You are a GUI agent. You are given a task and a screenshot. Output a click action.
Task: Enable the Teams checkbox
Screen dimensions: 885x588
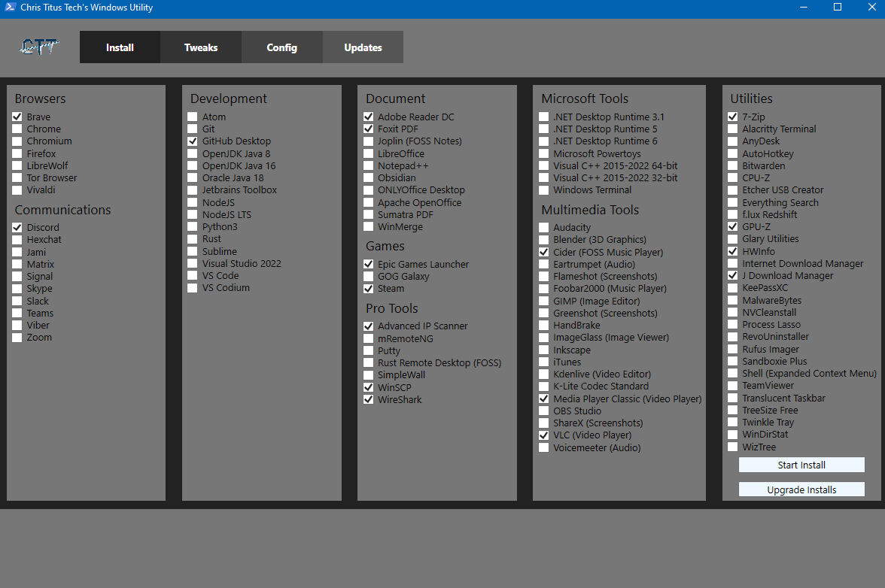pos(17,313)
